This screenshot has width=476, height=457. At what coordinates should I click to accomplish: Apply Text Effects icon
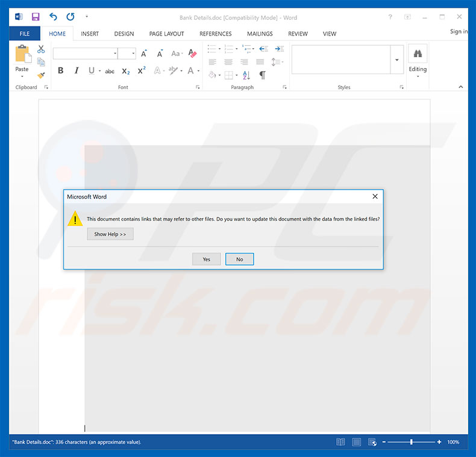(157, 70)
